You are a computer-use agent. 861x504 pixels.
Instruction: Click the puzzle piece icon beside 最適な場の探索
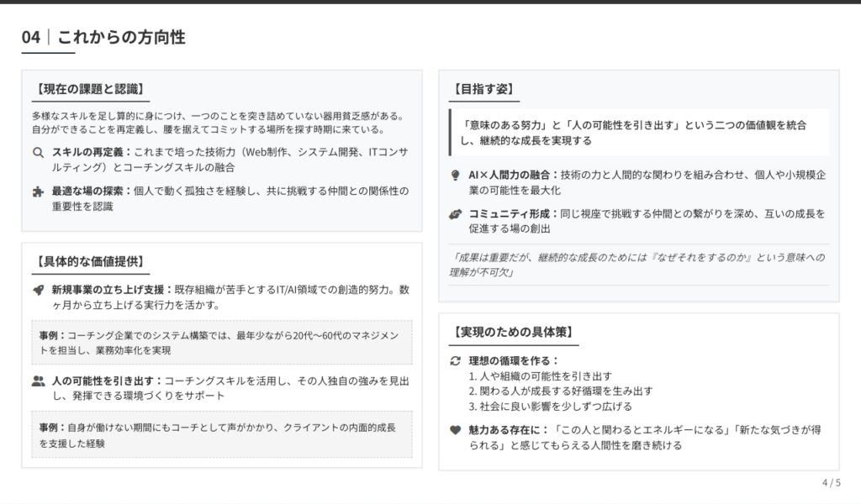coord(38,192)
